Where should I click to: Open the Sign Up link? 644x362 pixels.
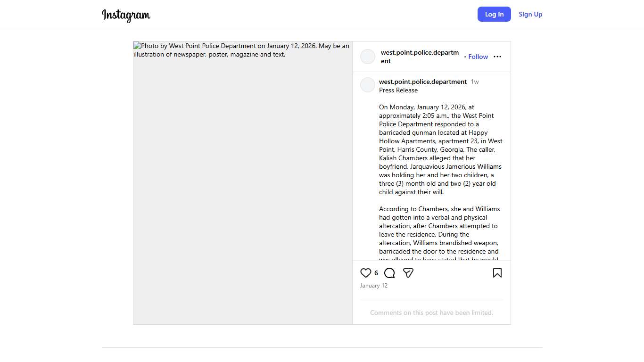pyautogui.click(x=530, y=14)
